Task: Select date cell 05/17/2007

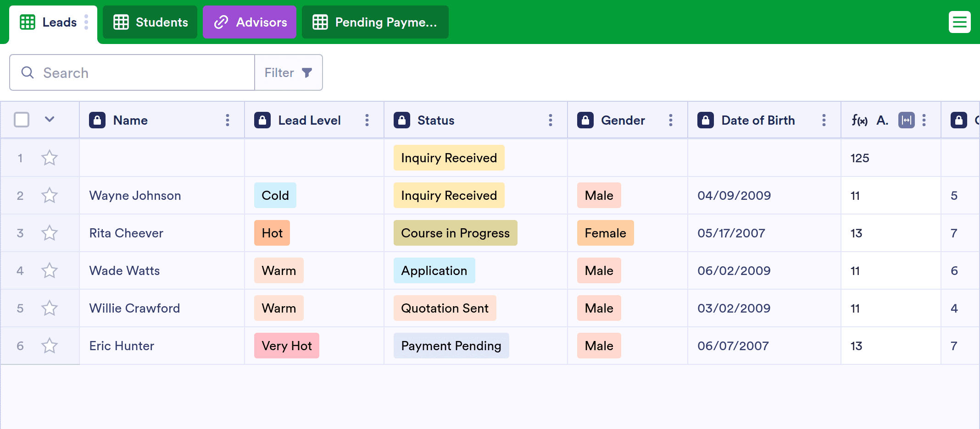Action: point(764,233)
